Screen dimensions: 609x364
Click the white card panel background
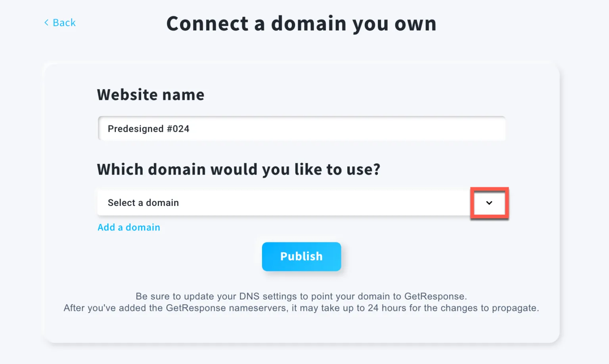(x=301, y=333)
